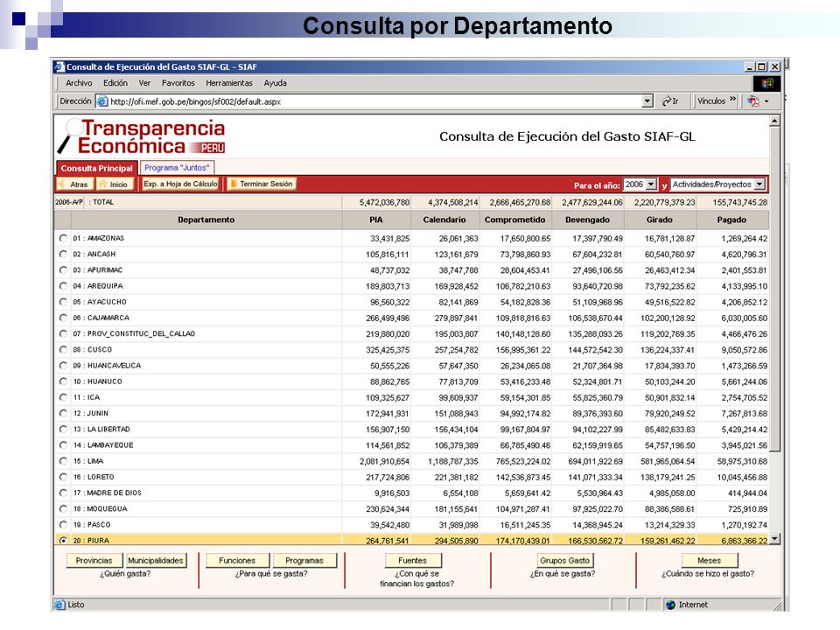Click the 17 : MADRE DE DIOS row text
This screenshot has width=840, height=630.
[108, 493]
